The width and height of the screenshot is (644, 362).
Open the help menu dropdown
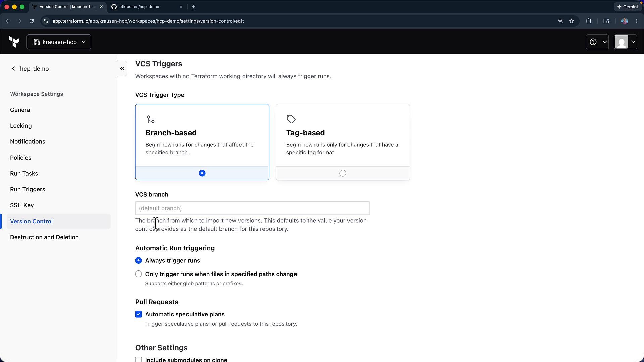597,42
